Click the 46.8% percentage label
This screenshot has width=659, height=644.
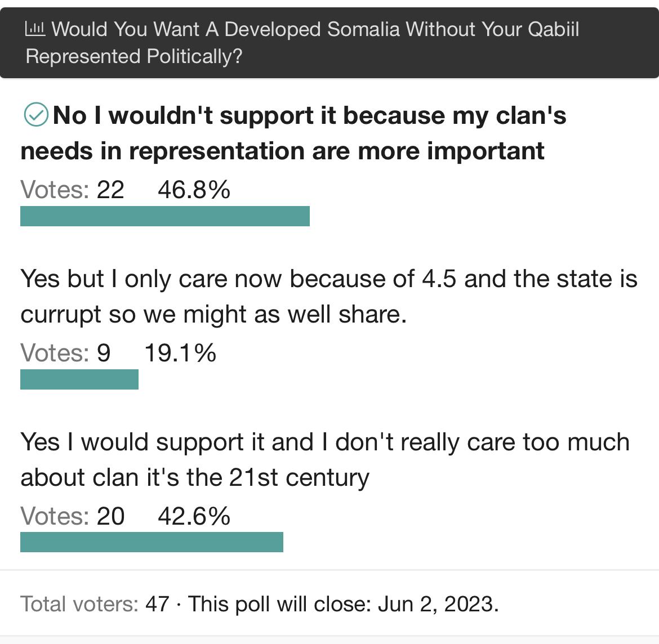194,190
